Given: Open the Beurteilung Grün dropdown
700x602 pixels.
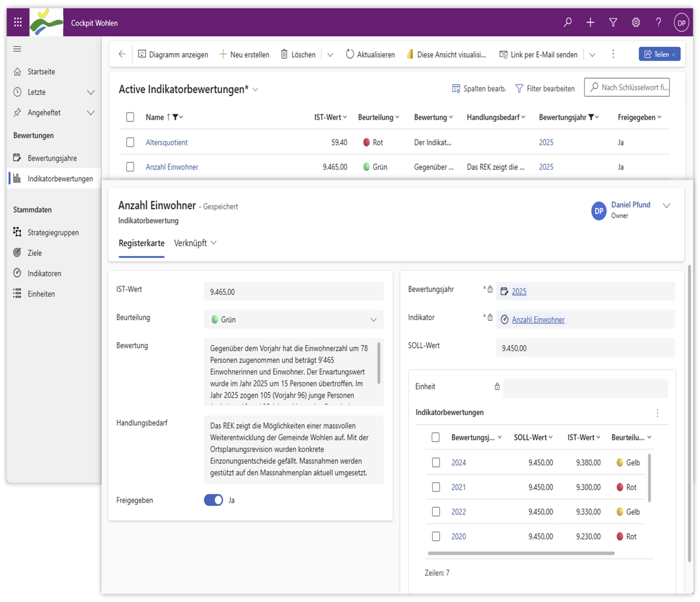Looking at the screenshot, I should pyautogui.click(x=293, y=319).
